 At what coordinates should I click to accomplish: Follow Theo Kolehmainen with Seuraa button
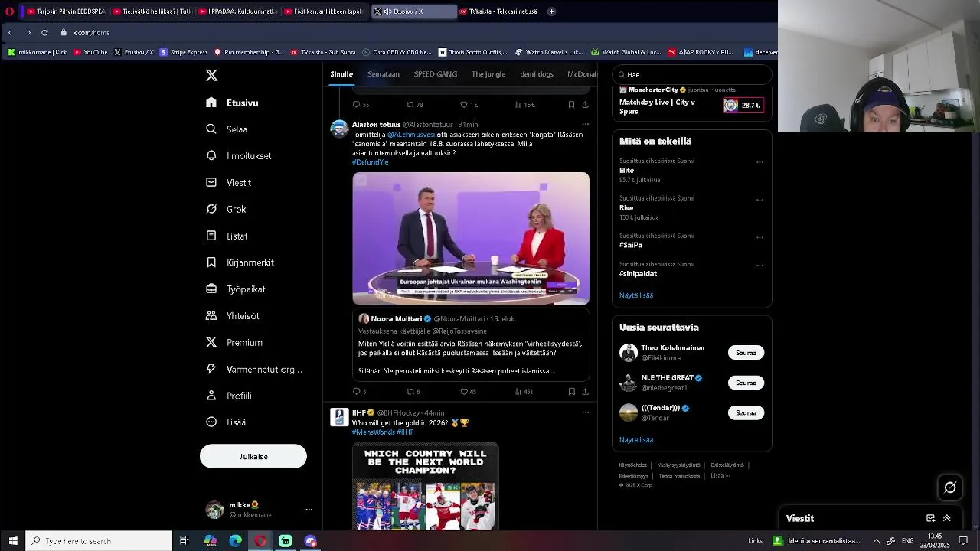[x=746, y=353]
